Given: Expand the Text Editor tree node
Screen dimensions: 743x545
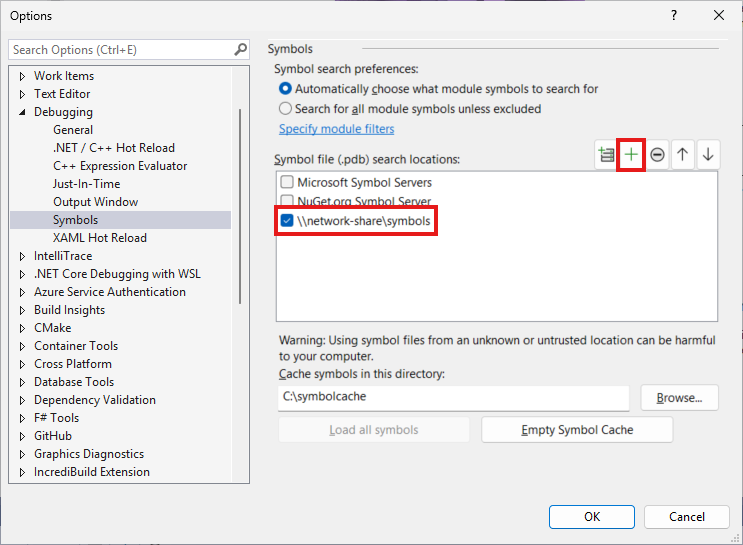Looking at the screenshot, I should [22, 94].
